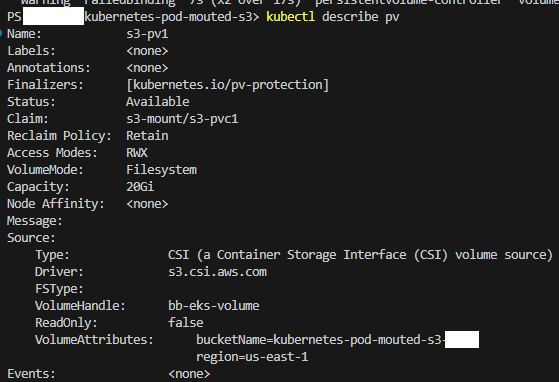The height and width of the screenshot is (382, 559).
Task: Click the RWX access mode value
Action: pyautogui.click(x=137, y=153)
